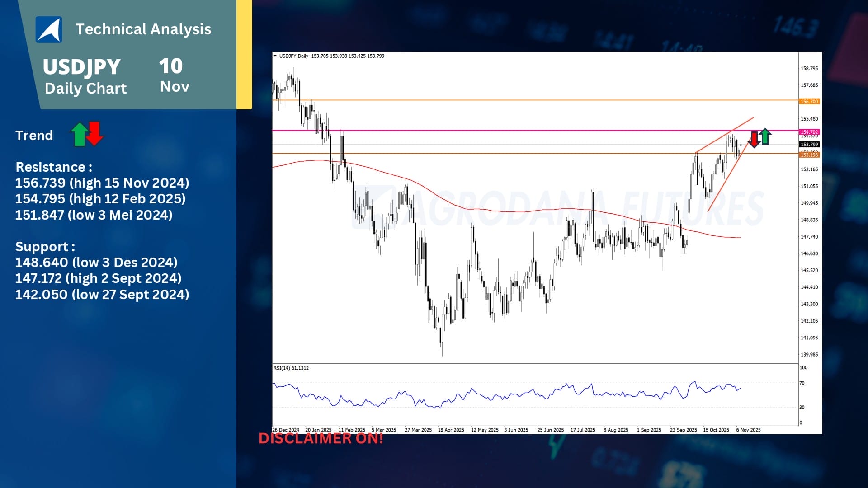Select the orange 153.196 price tag
The image size is (868, 488).
pyautogui.click(x=809, y=155)
